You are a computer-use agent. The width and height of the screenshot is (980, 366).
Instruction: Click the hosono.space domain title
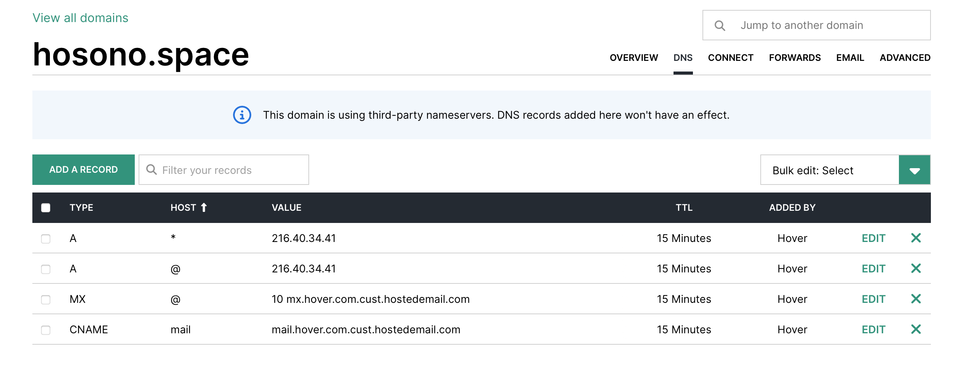point(141,55)
